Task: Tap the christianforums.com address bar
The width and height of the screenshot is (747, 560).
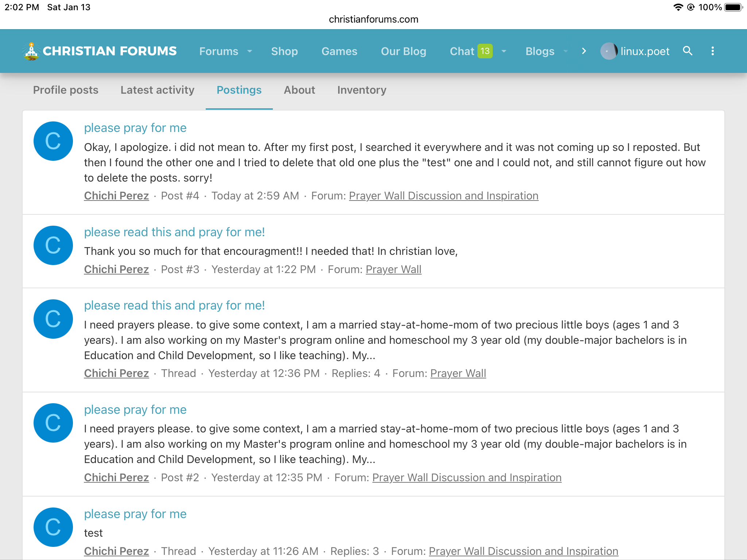Action: coord(373,19)
